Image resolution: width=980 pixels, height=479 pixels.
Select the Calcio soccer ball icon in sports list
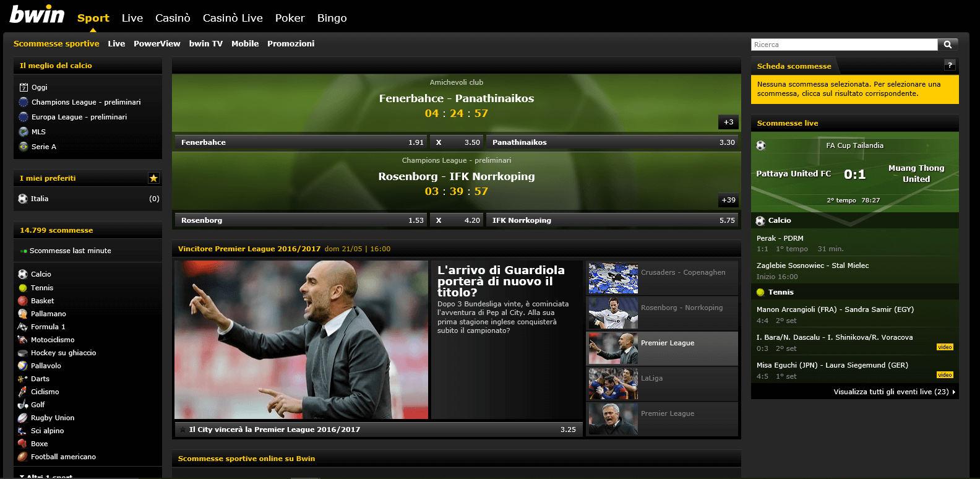pyautogui.click(x=23, y=274)
